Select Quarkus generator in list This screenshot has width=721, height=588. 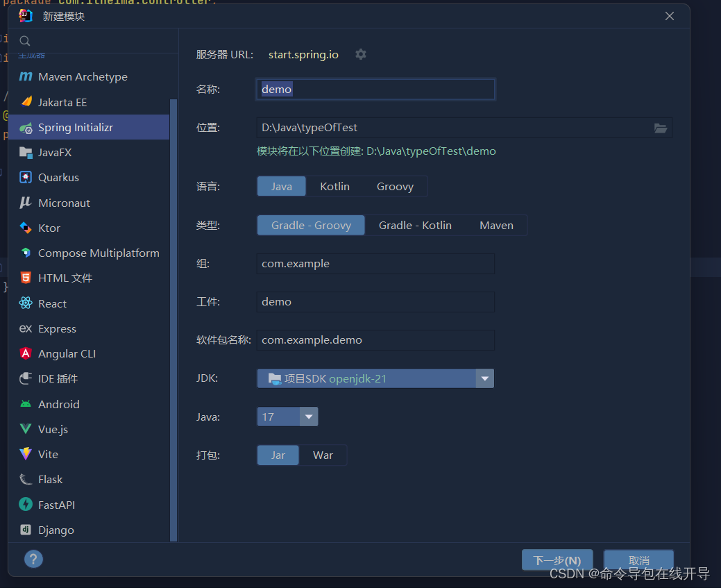tap(90, 178)
